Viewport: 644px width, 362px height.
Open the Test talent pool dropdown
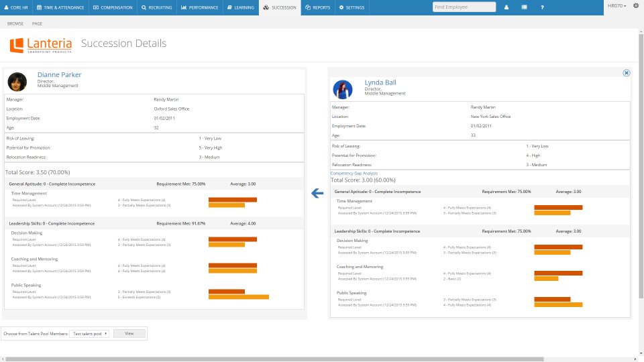[90, 333]
